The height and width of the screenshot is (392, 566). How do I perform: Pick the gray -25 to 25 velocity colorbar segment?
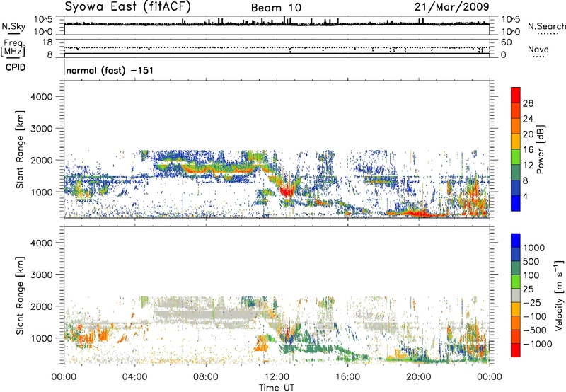(516, 295)
